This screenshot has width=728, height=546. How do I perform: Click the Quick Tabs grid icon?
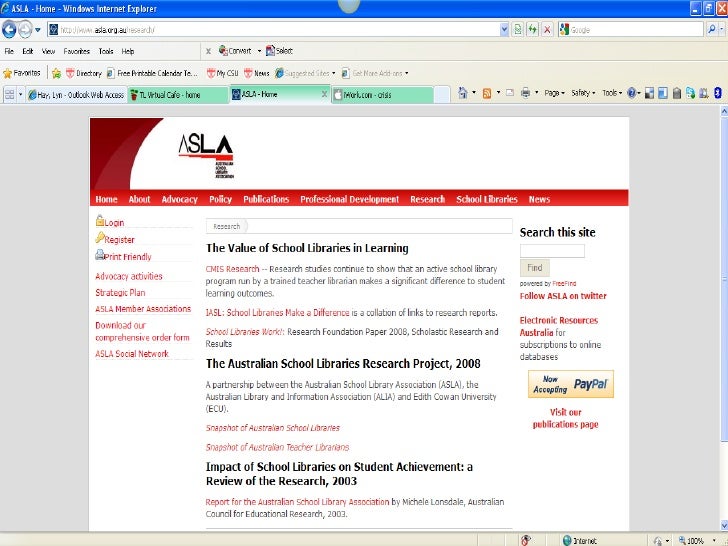pos(9,95)
